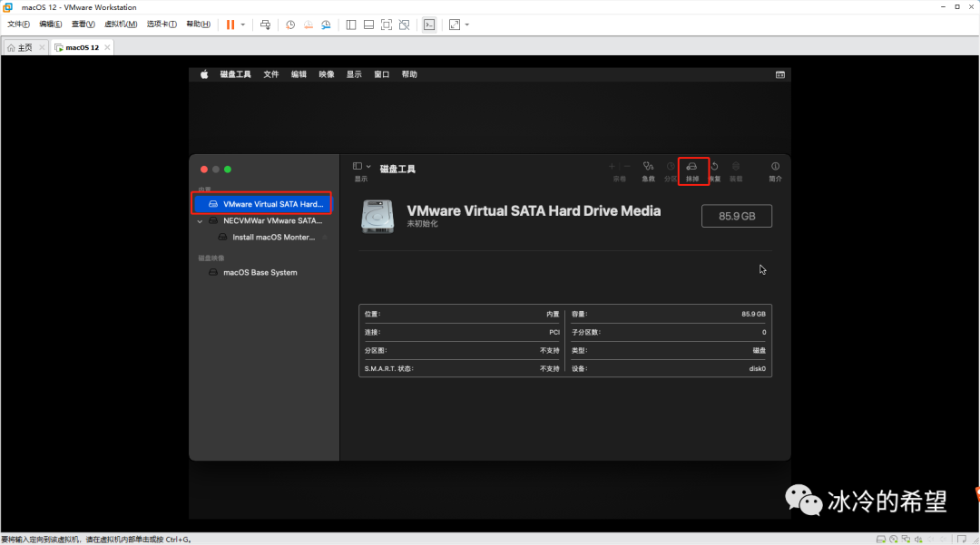Click the disk0 device value
This screenshot has width=980, height=545.
[757, 369]
